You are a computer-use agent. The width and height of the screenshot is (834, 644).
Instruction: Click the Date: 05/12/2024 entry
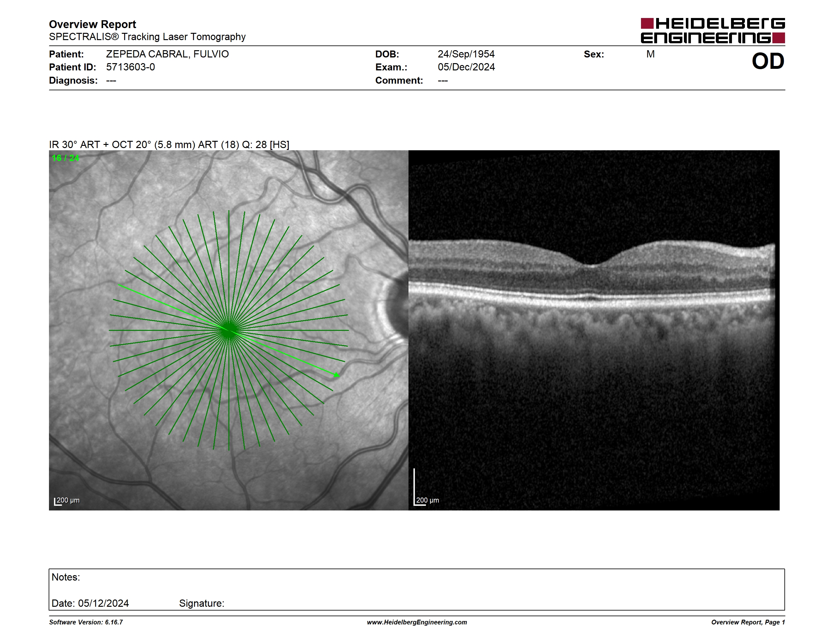90,603
